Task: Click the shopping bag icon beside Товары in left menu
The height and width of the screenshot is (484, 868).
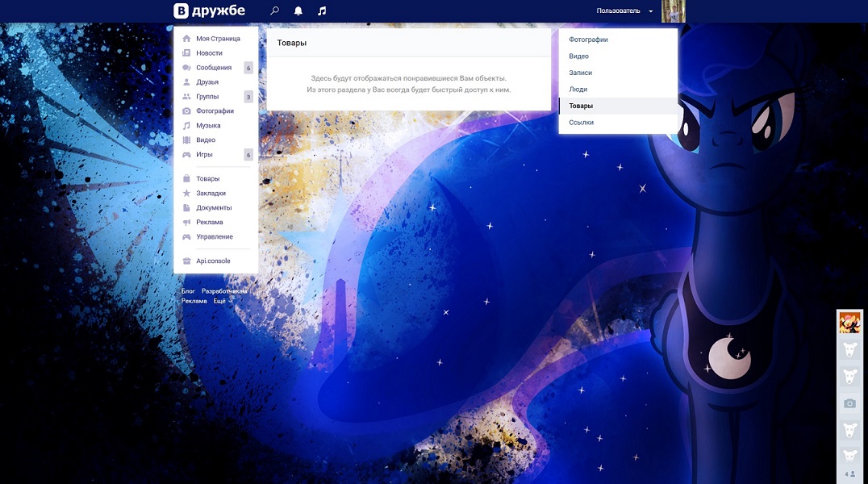Action: pos(186,179)
